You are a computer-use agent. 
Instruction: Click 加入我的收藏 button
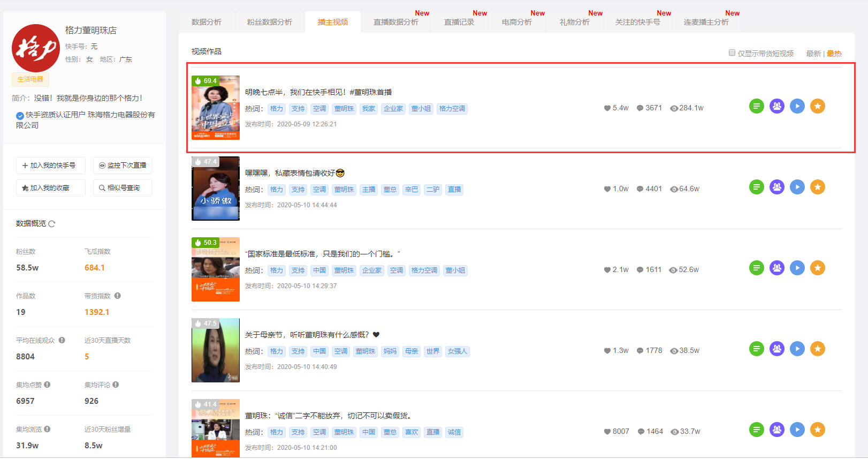click(x=51, y=188)
